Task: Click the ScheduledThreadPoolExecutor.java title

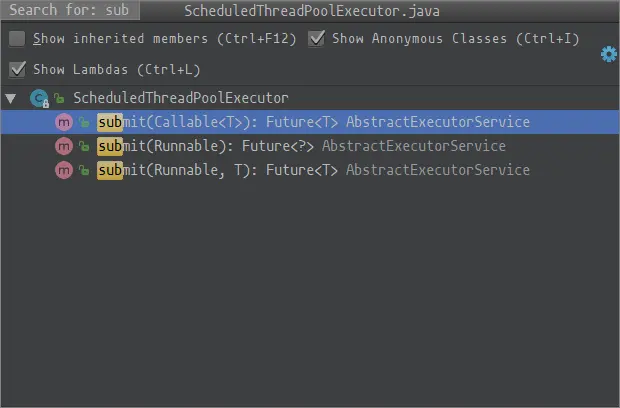Action: click(x=312, y=11)
